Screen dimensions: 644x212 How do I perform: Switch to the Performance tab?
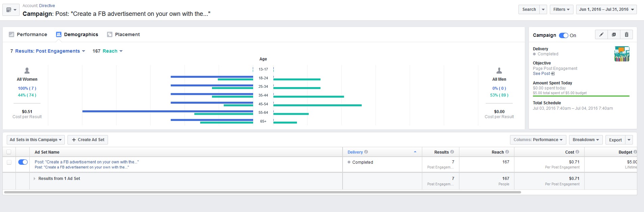[x=28, y=34]
